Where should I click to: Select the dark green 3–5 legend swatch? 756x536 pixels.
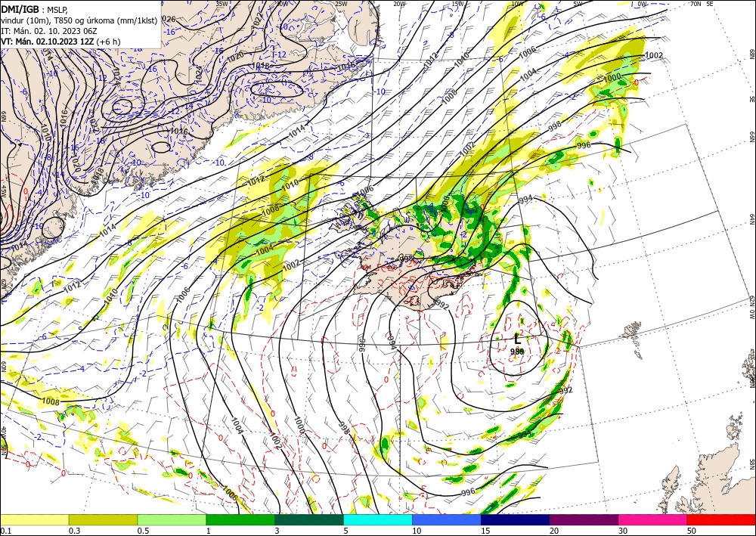(309, 519)
